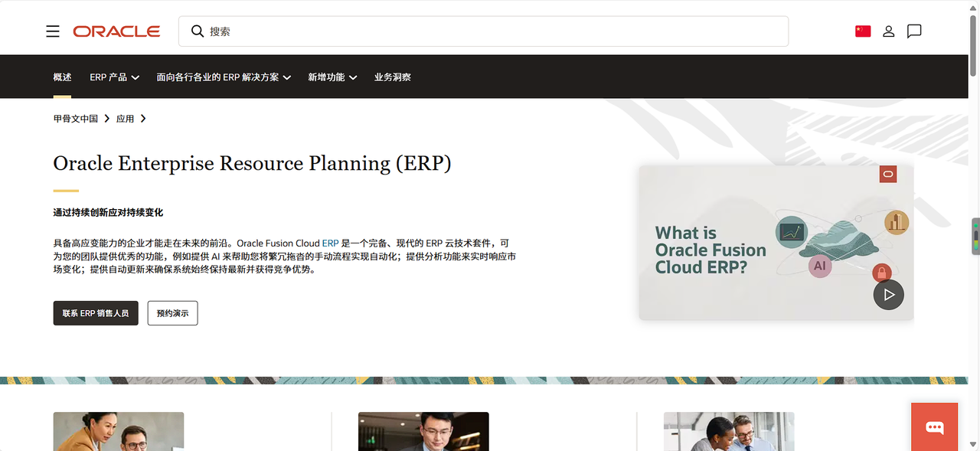Click the red Oracle badge on video

888,175
